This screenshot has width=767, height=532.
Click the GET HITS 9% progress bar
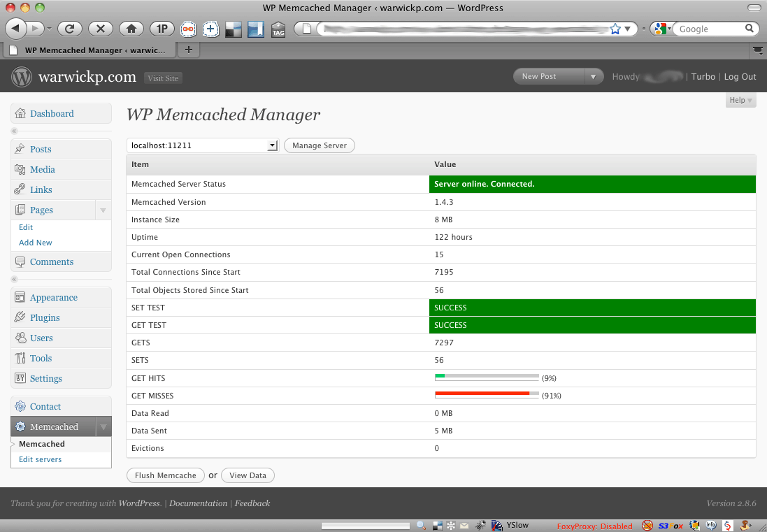click(x=487, y=378)
